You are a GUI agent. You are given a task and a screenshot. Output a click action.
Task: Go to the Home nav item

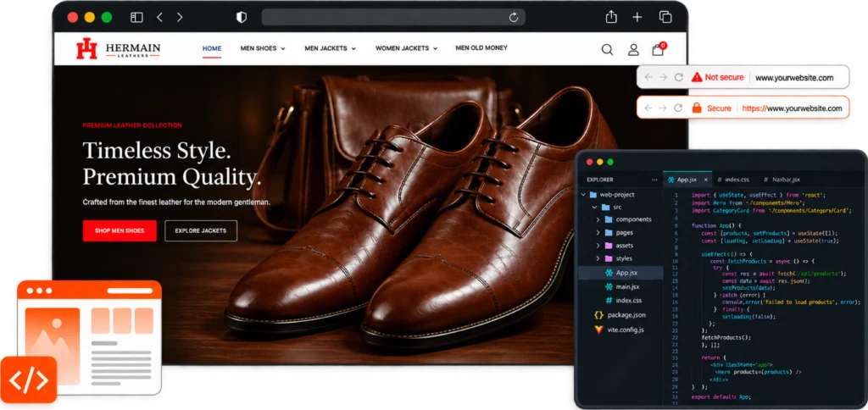pyautogui.click(x=212, y=48)
